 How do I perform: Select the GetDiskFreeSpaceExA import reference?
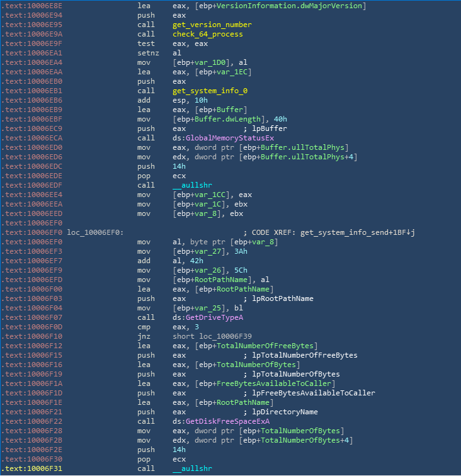(227, 421)
